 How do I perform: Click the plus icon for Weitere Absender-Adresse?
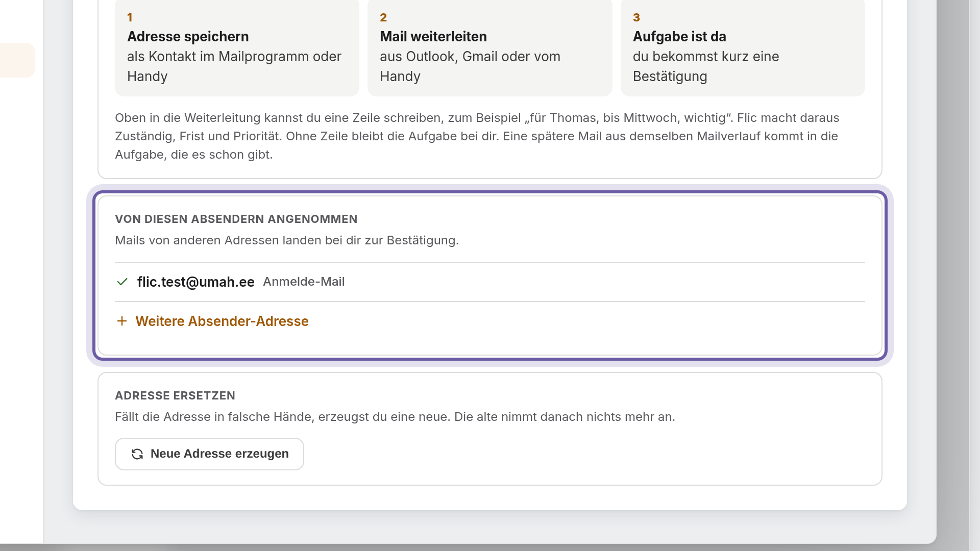(x=121, y=321)
